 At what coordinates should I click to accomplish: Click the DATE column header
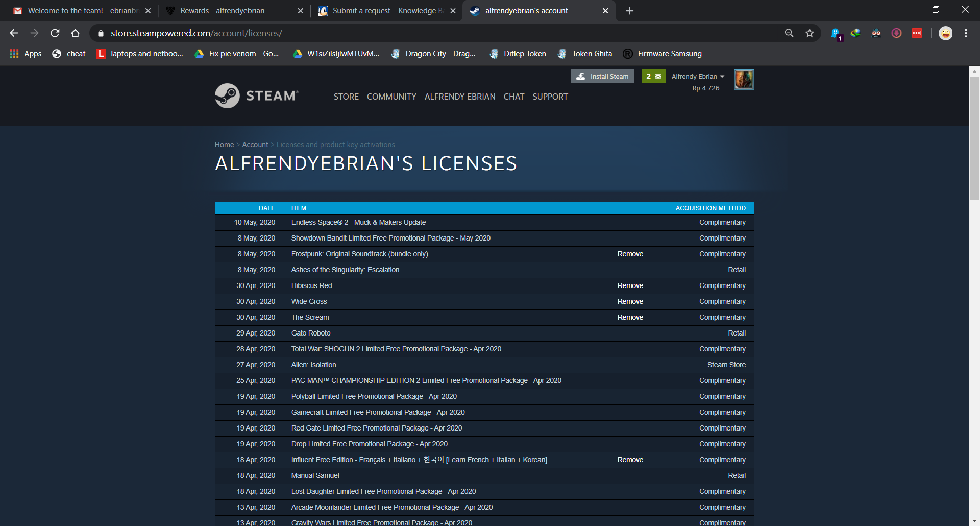pos(266,208)
